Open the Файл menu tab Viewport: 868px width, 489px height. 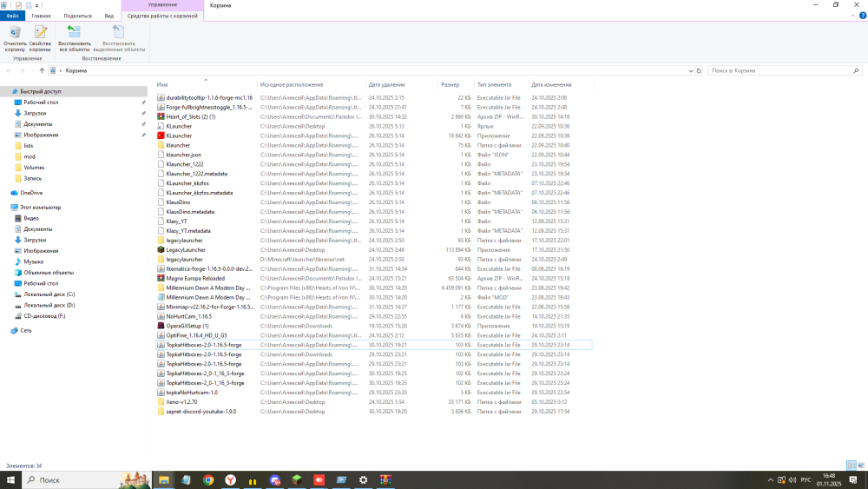pyautogui.click(x=12, y=16)
